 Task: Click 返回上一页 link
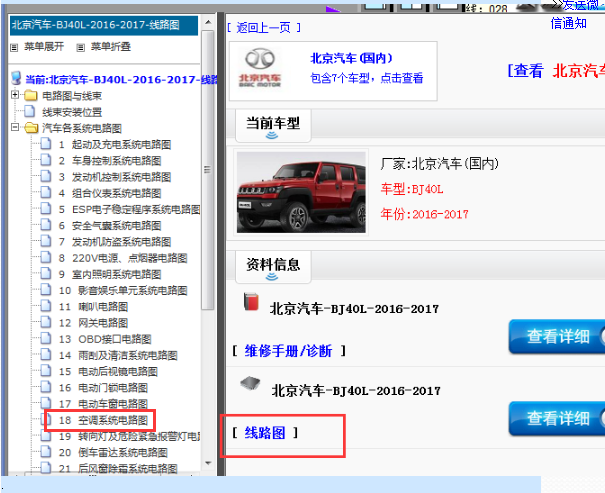tap(264, 27)
